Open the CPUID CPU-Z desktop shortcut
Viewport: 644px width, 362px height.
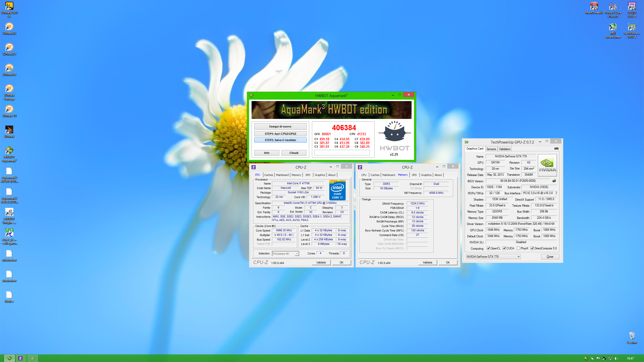pos(632,10)
